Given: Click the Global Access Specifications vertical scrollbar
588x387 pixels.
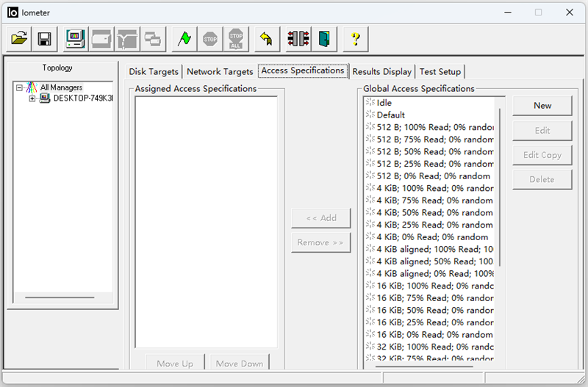Looking at the screenshot, I should [x=500, y=187].
